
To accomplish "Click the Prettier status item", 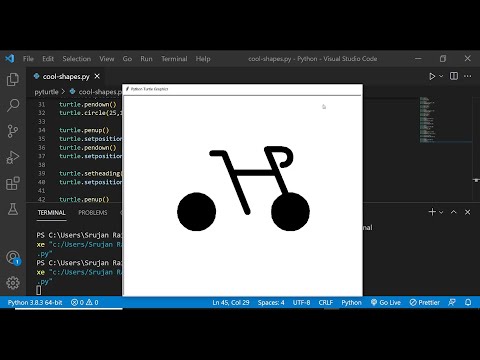I will tap(425, 302).
